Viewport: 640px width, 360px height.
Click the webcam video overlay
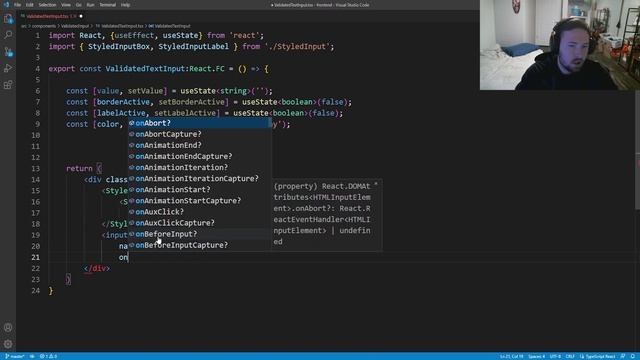click(560, 45)
